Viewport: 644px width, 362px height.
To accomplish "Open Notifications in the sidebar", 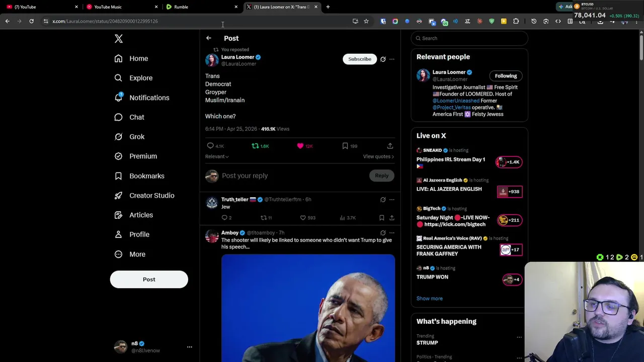I will (141, 98).
